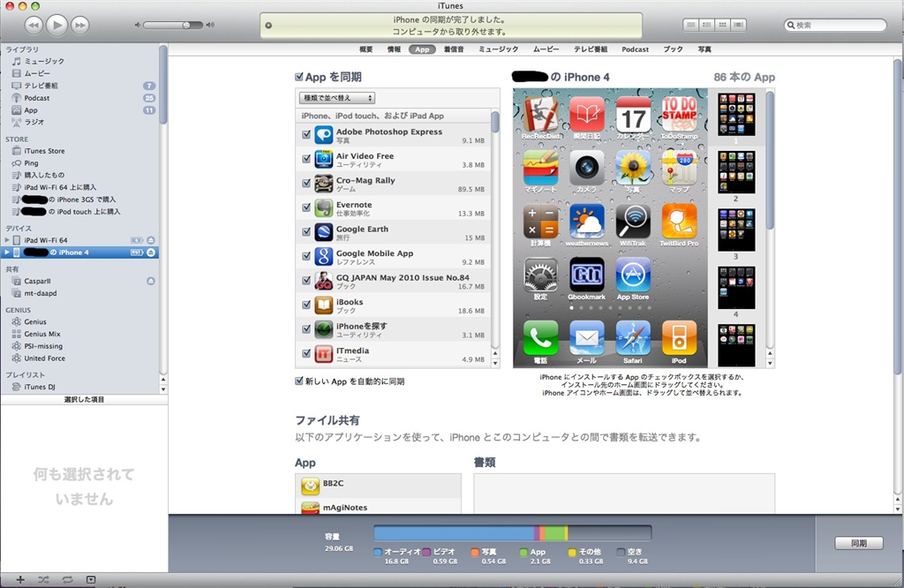Viewport: 904px width, 588px height.
Task: Eject the iPad Wi-Fi 64 device
Action: tap(151, 240)
